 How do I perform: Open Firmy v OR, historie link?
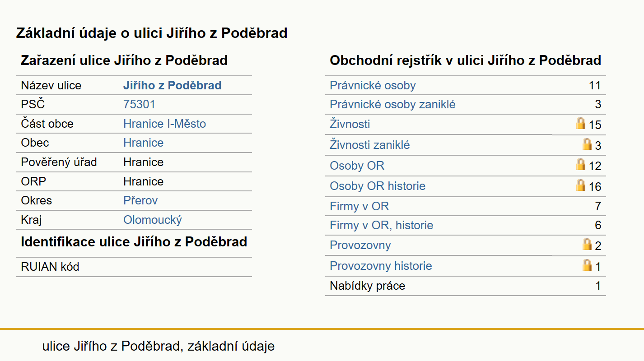coord(382,225)
